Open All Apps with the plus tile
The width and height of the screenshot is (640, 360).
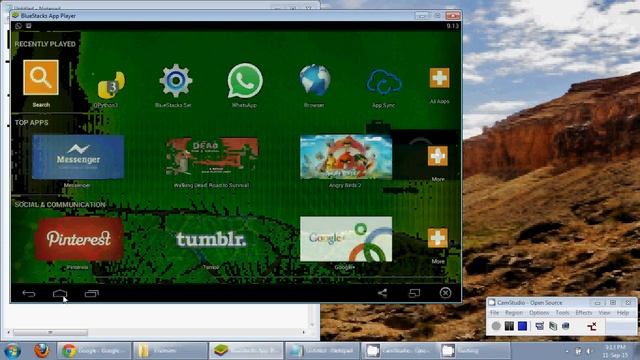pyautogui.click(x=439, y=78)
